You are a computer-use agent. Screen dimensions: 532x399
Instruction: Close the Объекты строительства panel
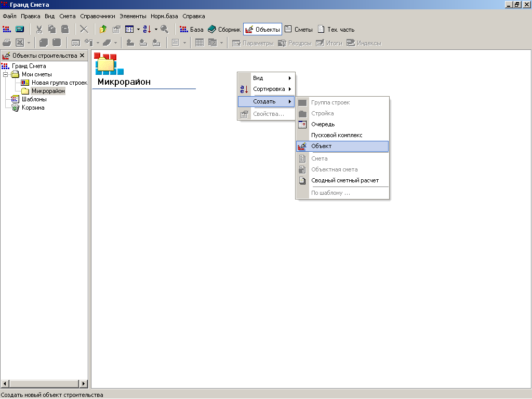[82, 55]
